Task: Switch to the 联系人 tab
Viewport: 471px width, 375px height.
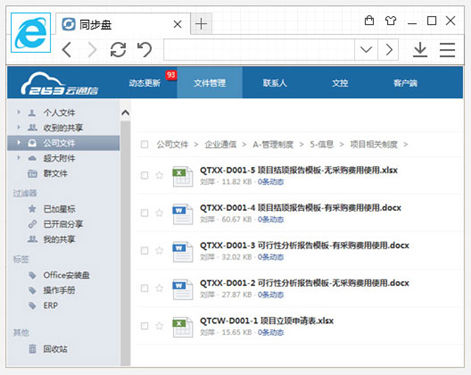Action: pyautogui.click(x=275, y=83)
